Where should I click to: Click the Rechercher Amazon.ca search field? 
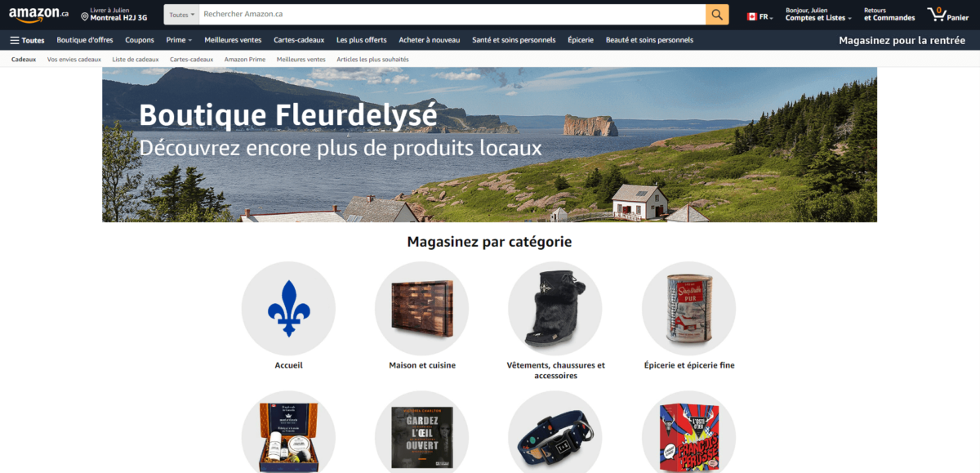coord(452,15)
